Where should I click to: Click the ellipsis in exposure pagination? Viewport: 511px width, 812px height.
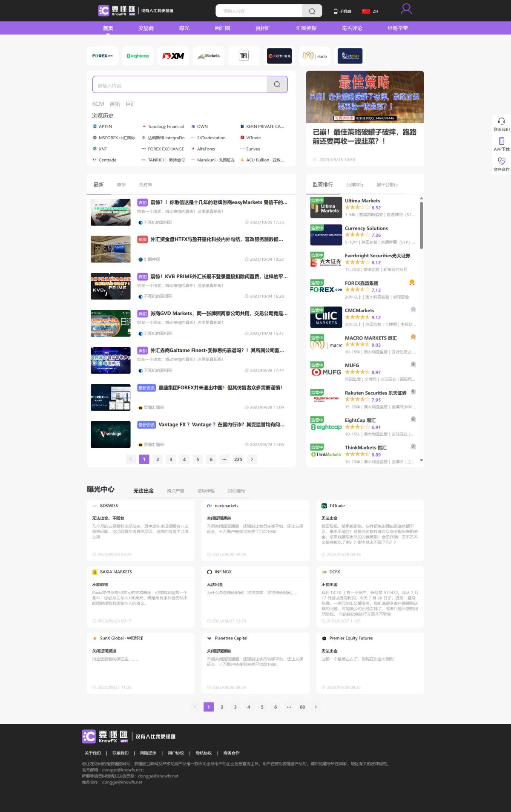(289, 707)
